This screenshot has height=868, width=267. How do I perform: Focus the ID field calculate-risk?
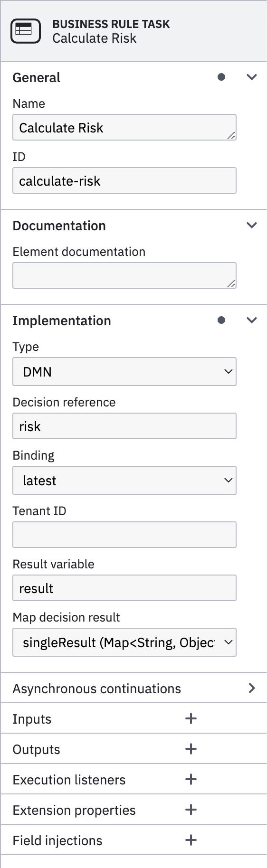(x=124, y=180)
